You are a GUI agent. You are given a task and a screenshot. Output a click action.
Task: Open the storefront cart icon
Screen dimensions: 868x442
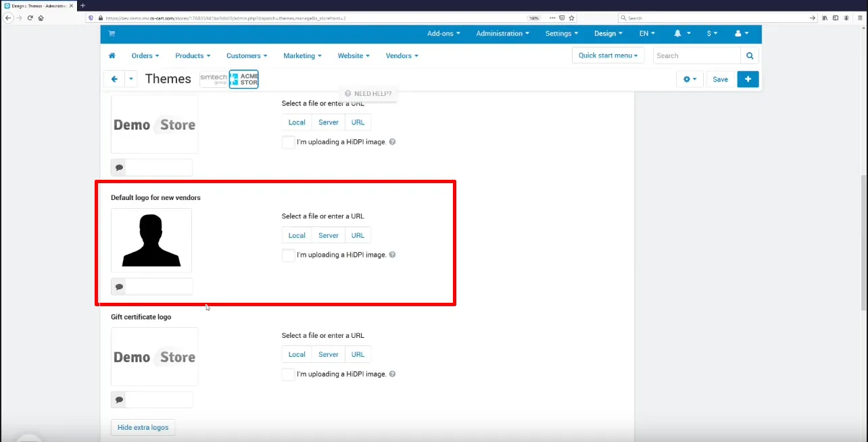[112, 34]
